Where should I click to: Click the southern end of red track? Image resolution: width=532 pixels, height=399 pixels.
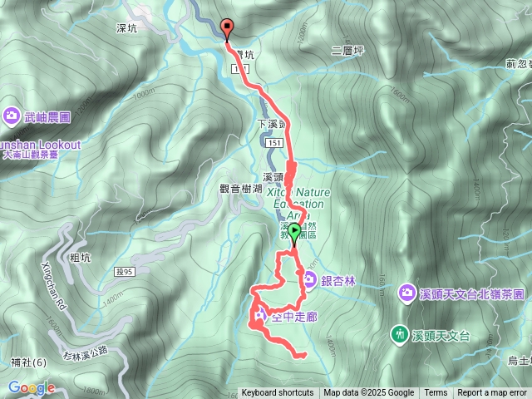click(x=302, y=355)
